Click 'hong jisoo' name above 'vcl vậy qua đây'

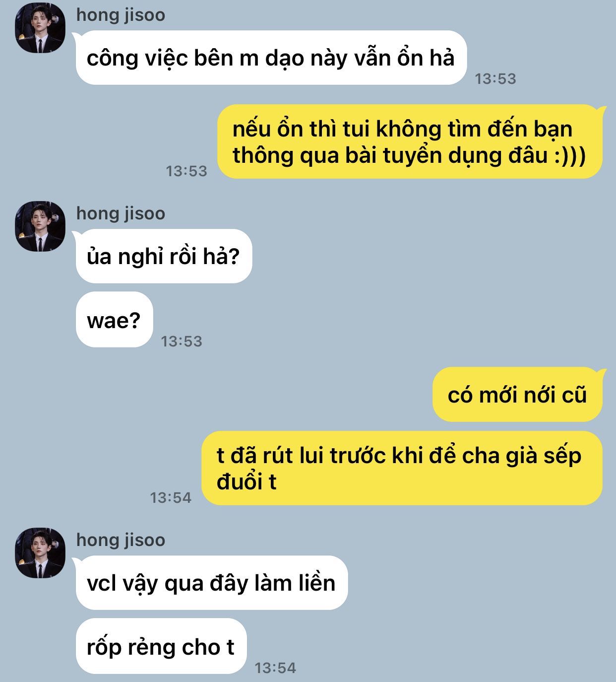121,540
